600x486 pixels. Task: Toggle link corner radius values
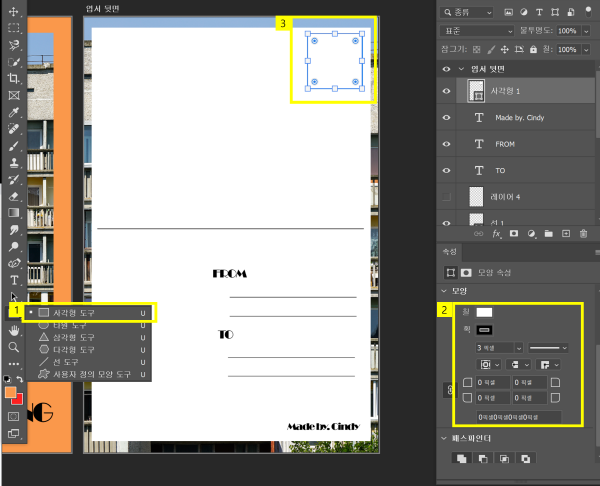tap(450, 390)
